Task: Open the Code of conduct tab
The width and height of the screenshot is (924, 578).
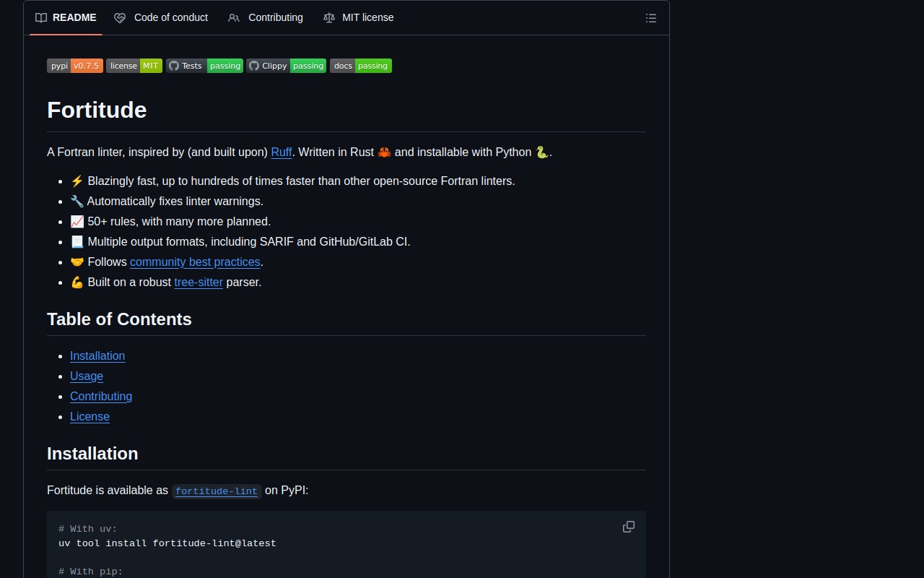Action: (x=161, y=17)
